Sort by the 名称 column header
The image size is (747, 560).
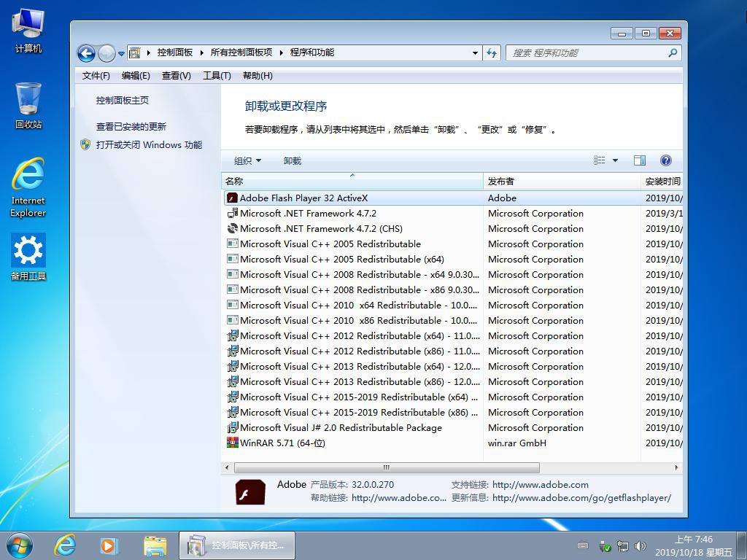coord(352,182)
